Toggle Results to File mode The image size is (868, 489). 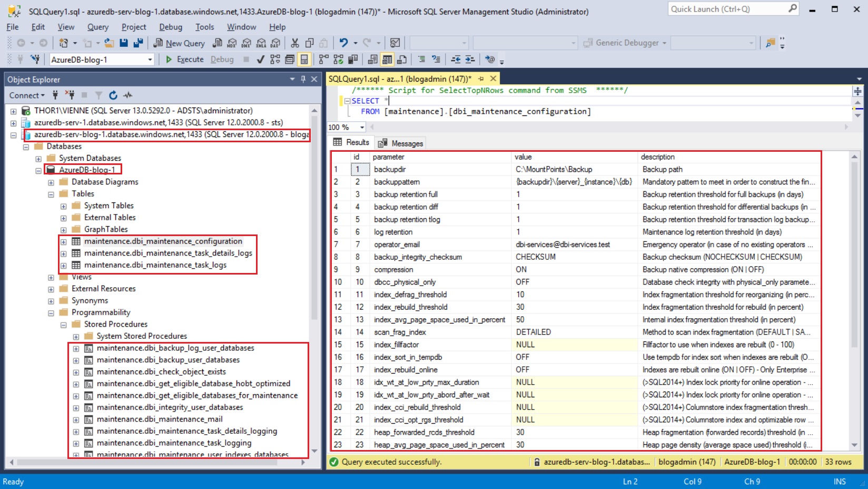[x=402, y=60]
